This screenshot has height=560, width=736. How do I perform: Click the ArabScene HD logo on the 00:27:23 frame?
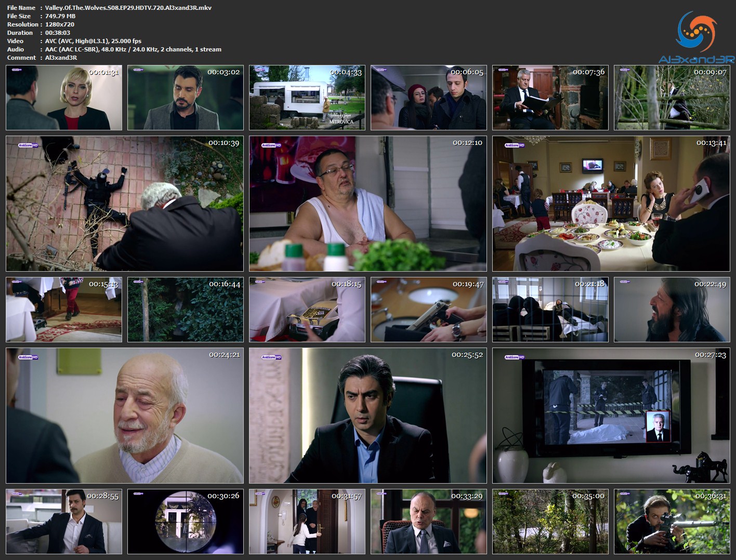click(515, 357)
